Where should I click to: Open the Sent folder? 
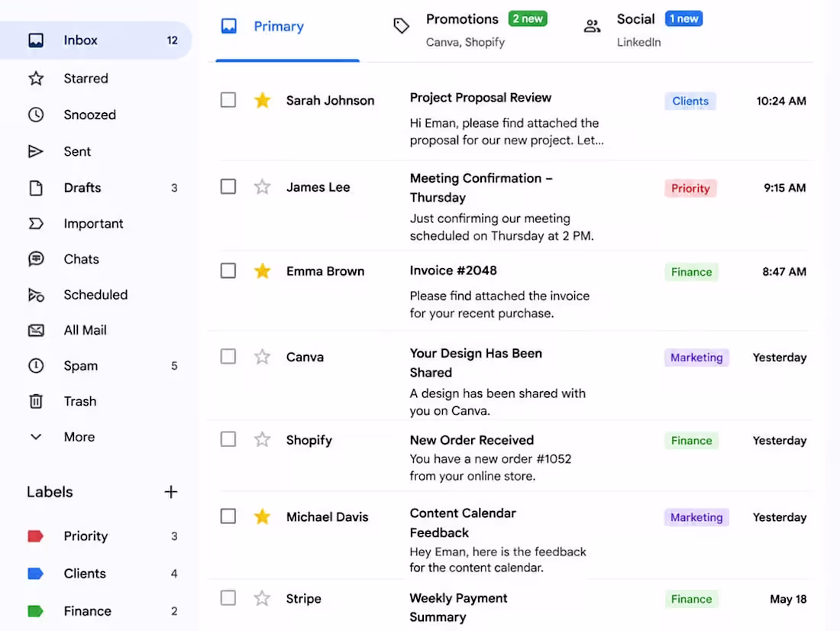pos(95,152)
